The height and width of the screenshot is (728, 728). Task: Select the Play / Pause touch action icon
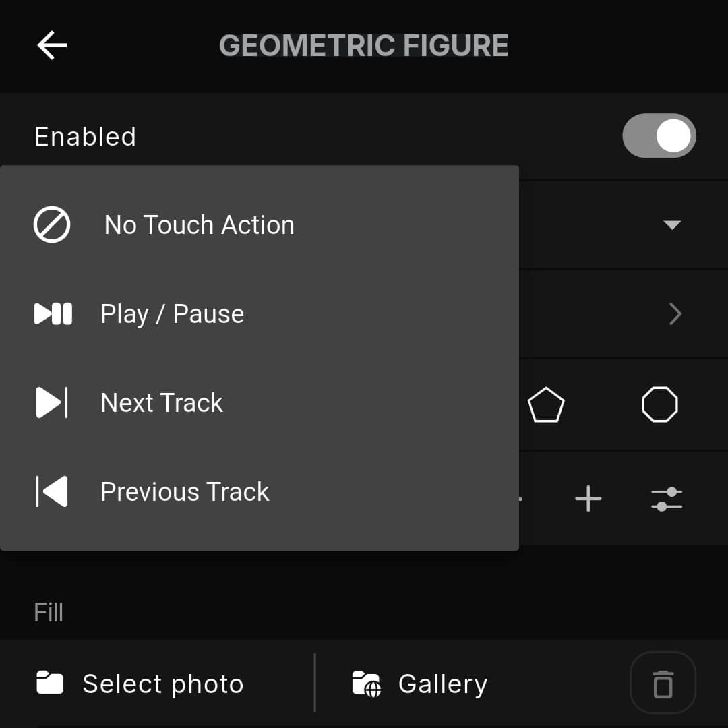click(51, 313)
